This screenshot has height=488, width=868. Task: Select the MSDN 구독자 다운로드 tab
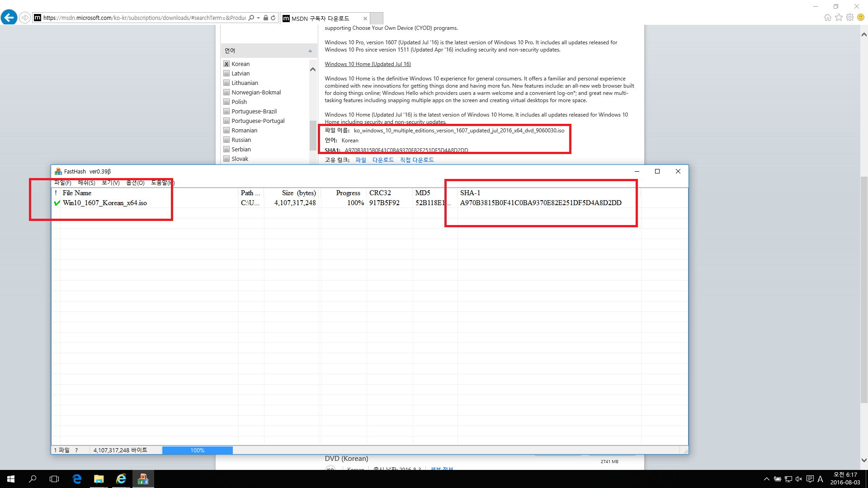[x=320, y=19]
